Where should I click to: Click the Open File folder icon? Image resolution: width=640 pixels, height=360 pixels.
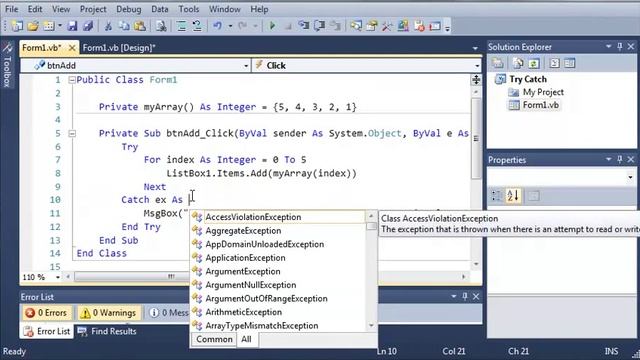tap(33, 26)
